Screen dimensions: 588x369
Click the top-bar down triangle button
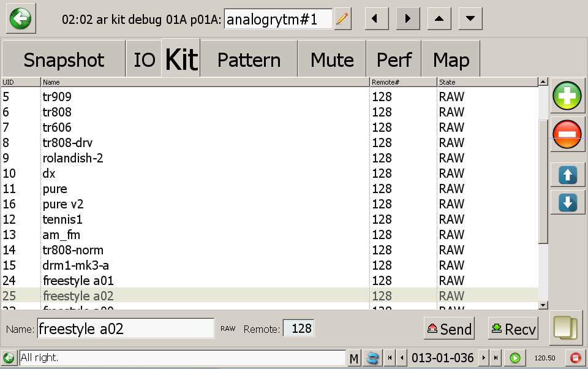(x=470, y=18)
